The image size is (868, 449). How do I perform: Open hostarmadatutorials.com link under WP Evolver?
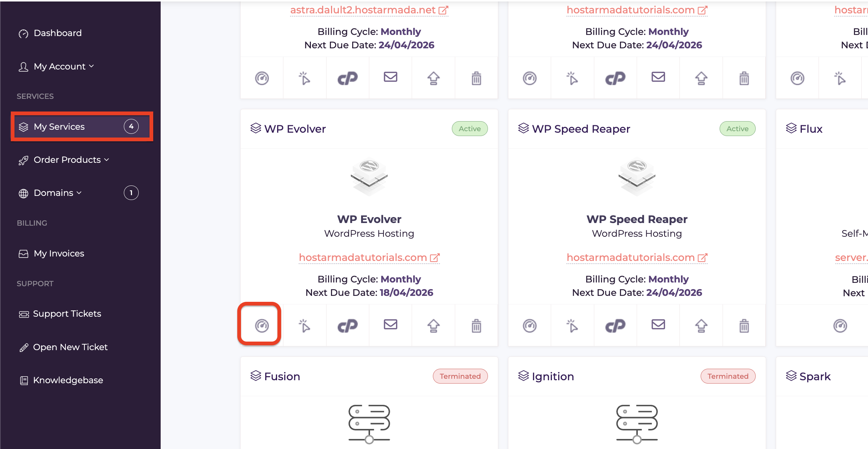pyautogui.click(x=363, y=258)
